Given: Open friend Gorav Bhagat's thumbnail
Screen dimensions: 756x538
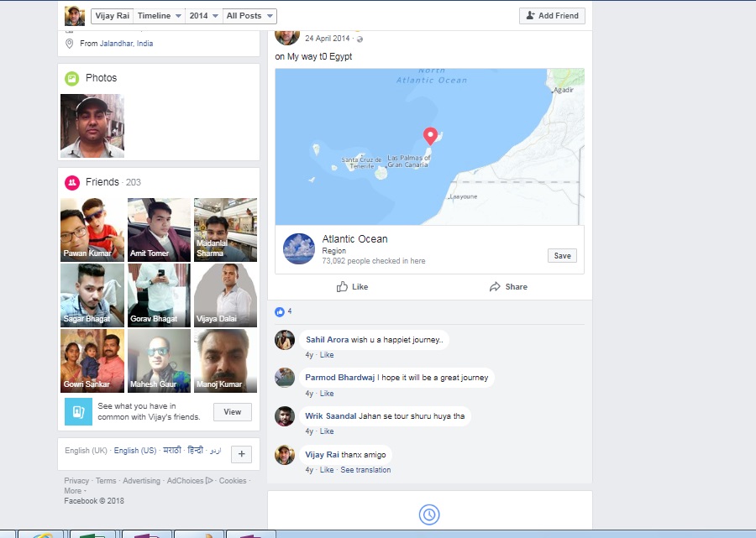Looking at the screenshot, I should tap(159, 295).
